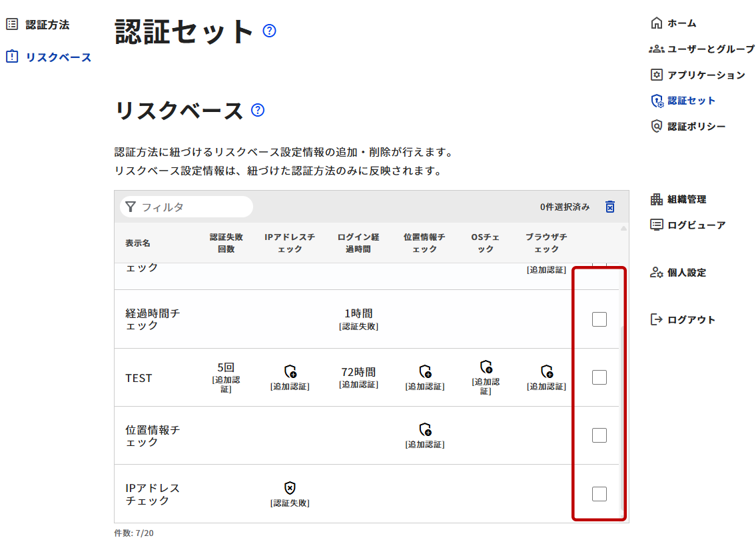Switch to リスクベース in left sidebar

point(58,57)
